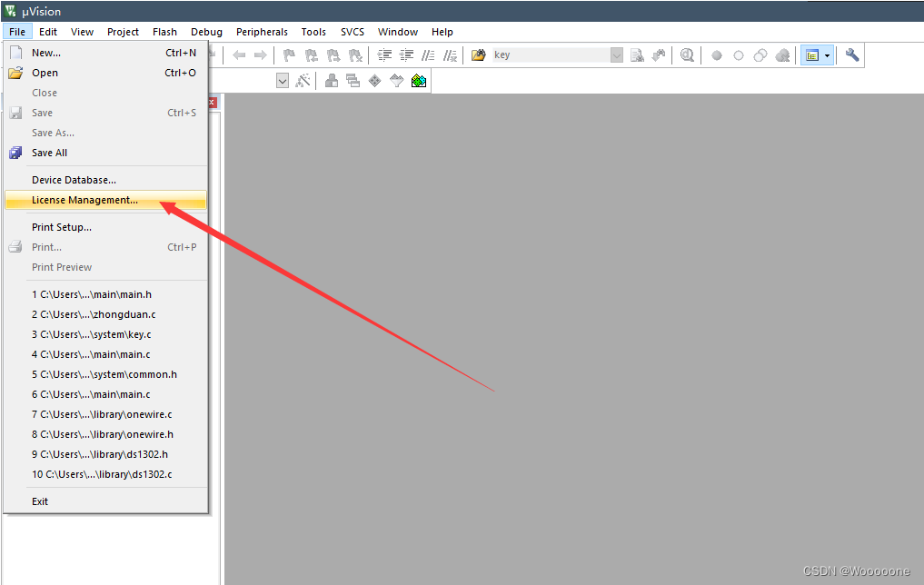The width and height of the screenshot is (924, 585).
Task: Click the Navigate Forwards arrow icon
Action: tap(261, 55)
